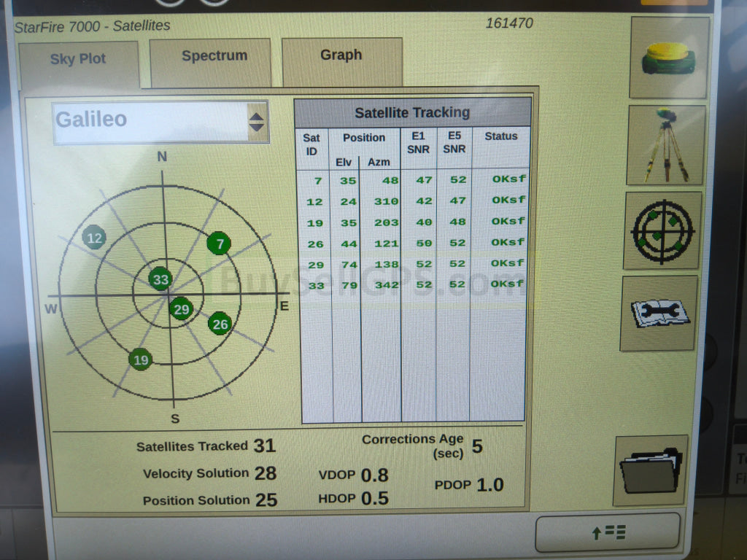Viewport: 747px width, 560px height.
Task: Click azimuth value 203 in table
Action: point(387,222)
